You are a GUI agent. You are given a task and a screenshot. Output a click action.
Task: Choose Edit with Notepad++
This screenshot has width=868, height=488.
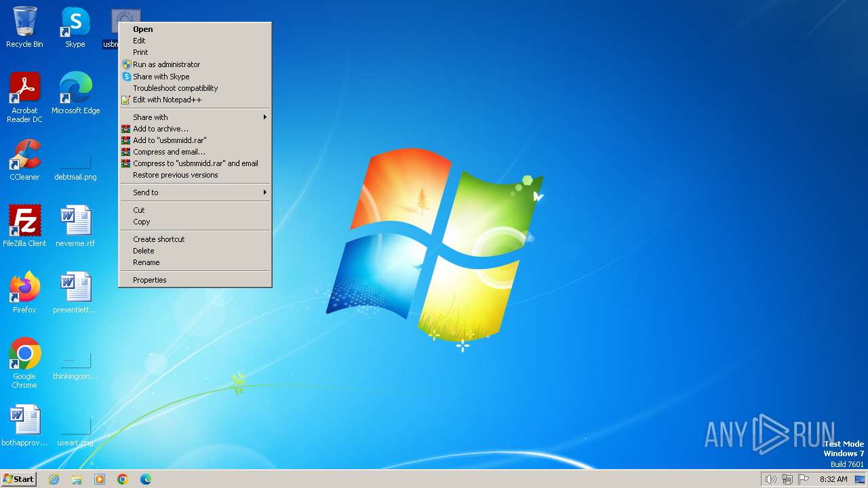195,100
